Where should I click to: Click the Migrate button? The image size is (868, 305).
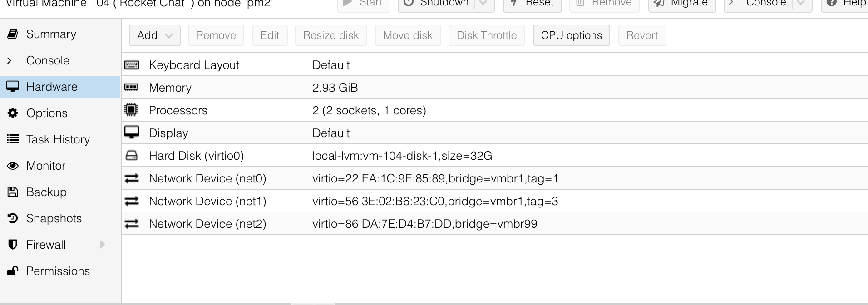pyautogui.click(x=682, y=3)
